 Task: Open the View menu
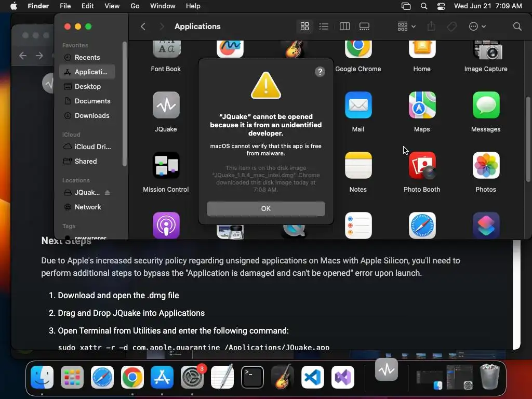(x=112, y=6)
